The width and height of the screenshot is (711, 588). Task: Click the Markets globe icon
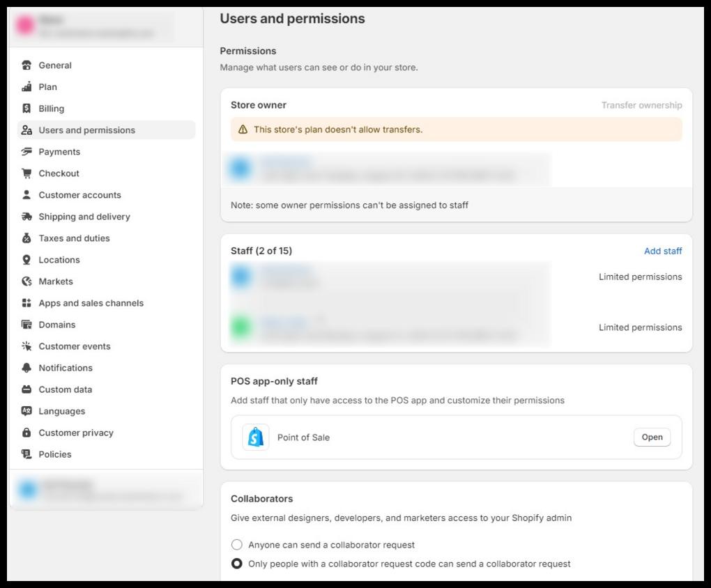coord(26,281)
